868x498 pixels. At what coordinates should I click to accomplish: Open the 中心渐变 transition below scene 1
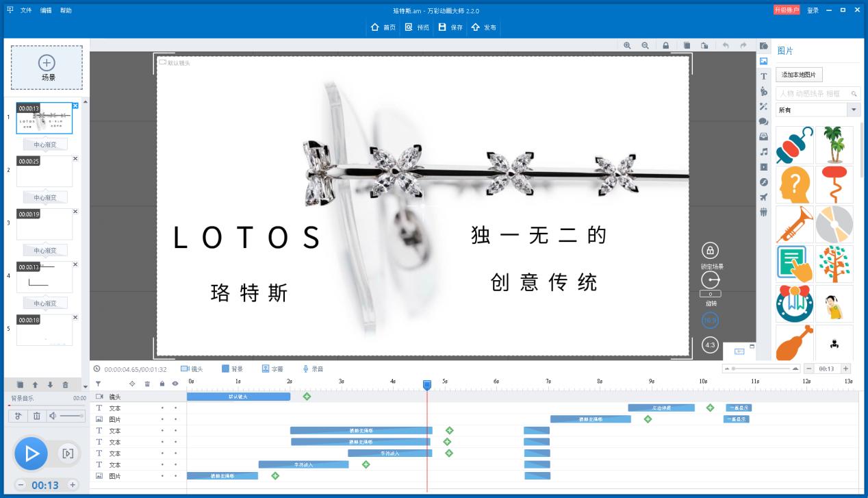45,145
